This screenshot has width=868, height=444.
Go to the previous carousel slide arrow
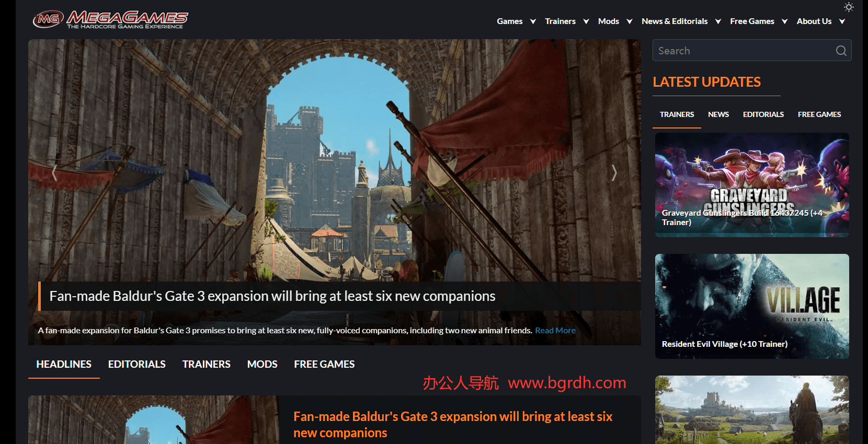point(54,173)
